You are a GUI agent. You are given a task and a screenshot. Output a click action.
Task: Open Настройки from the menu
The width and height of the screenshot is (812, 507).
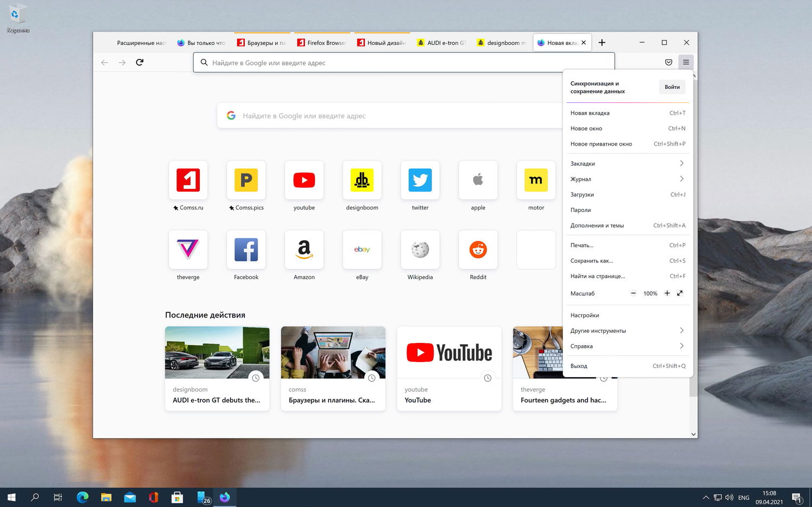(627, 315)
